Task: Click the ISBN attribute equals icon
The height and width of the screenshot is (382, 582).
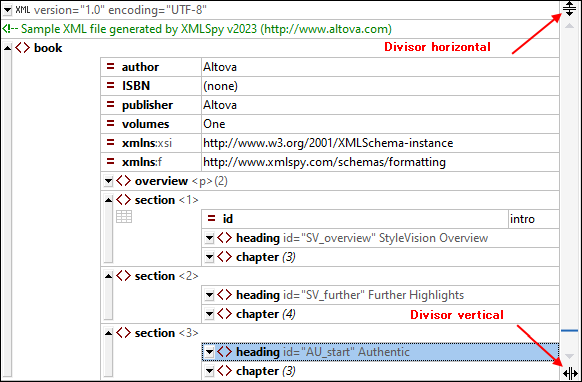Action: (x=110, y=85)
